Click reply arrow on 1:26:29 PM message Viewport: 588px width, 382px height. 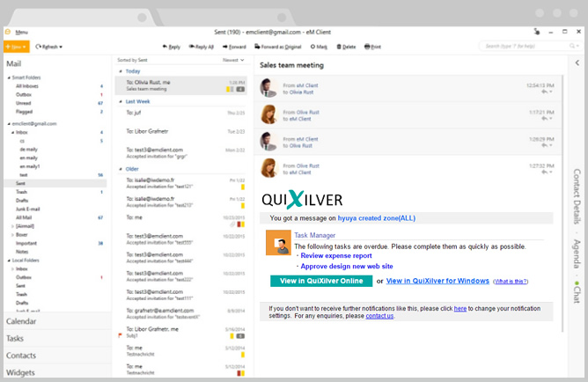tap(544, 145)
